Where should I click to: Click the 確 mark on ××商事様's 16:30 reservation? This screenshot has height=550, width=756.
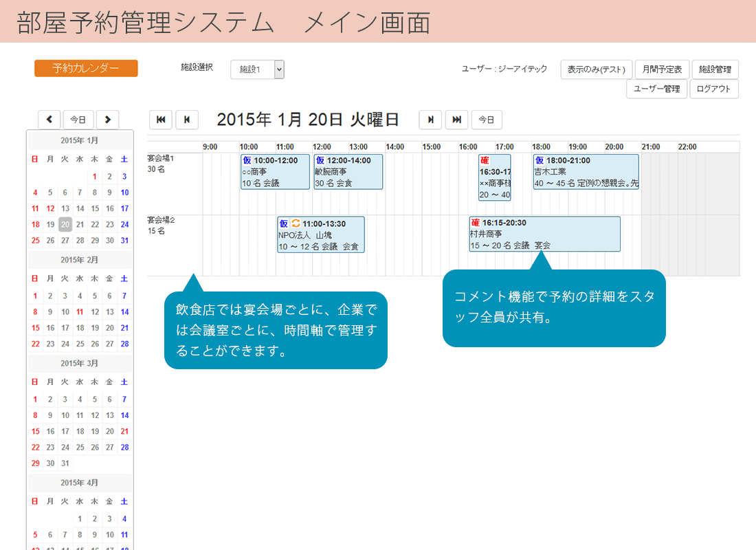point(484,160)
